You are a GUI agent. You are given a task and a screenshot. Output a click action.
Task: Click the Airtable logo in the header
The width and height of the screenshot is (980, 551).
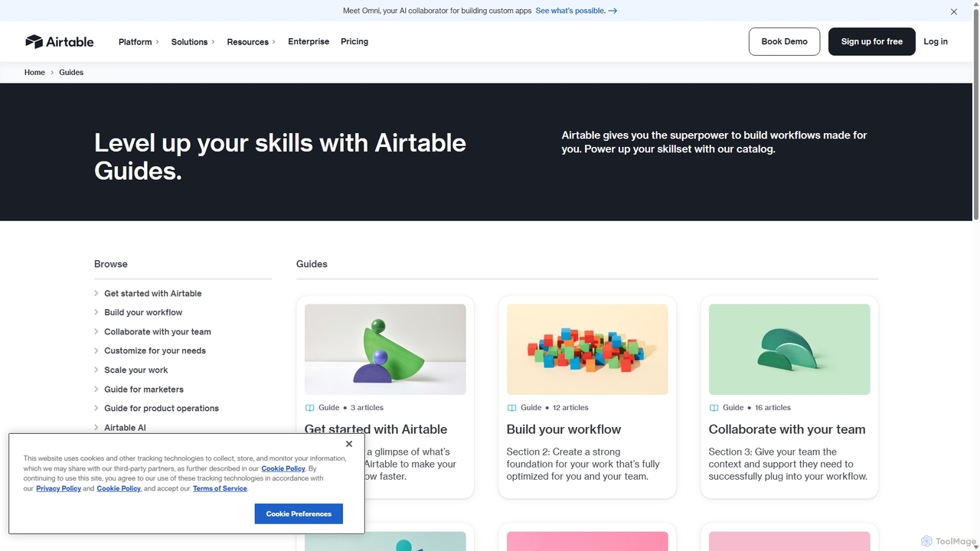[59, 41]
